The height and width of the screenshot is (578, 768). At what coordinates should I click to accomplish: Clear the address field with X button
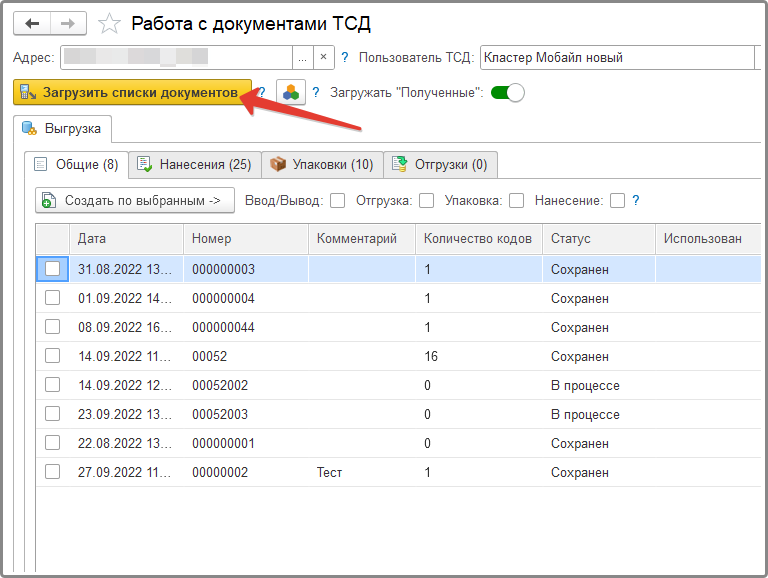323,58
